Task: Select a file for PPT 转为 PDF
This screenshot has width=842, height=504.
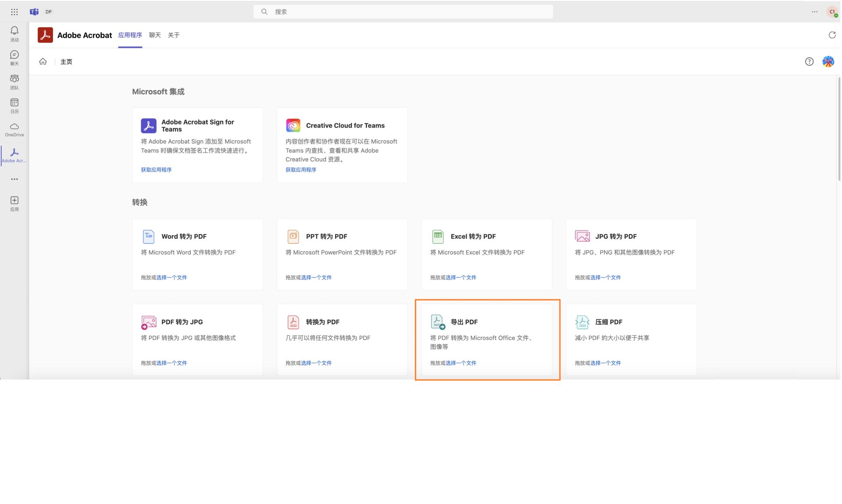Action: click(316, 277)
